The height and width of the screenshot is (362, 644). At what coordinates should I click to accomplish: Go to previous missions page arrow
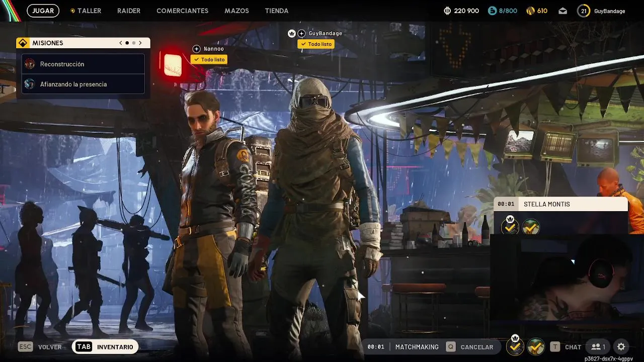point(121,43)
